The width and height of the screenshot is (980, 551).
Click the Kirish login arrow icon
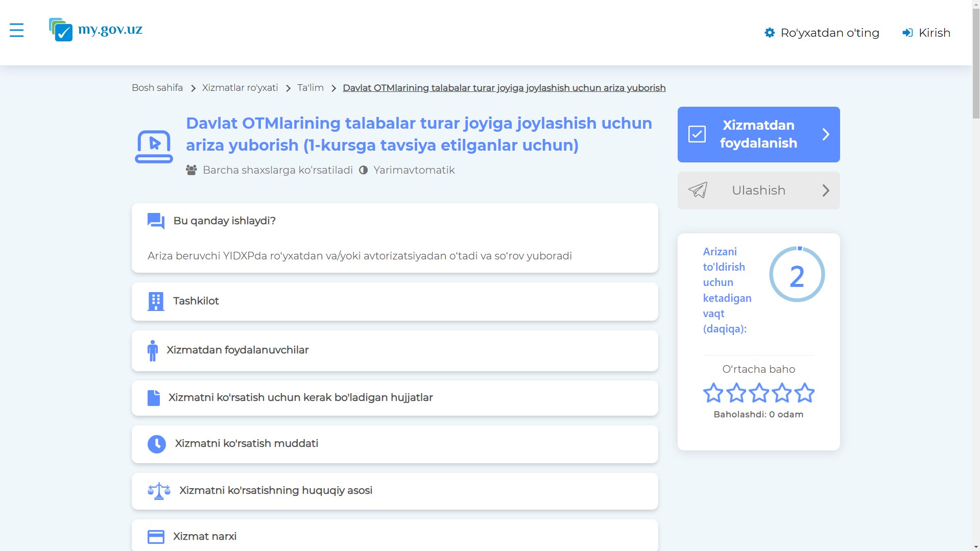coord(907,33)
